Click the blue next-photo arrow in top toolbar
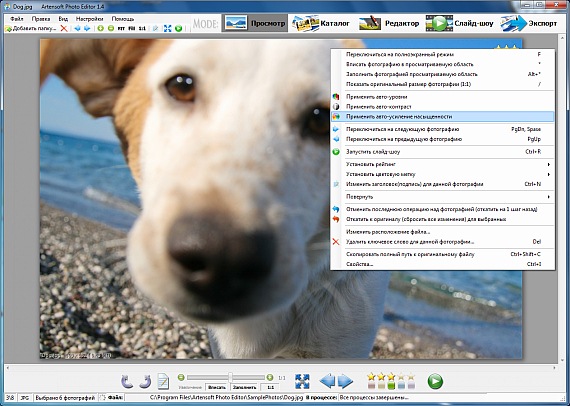The width and height of the screenshot is (570, 406). pyautogui.click(x=87, y=28)
